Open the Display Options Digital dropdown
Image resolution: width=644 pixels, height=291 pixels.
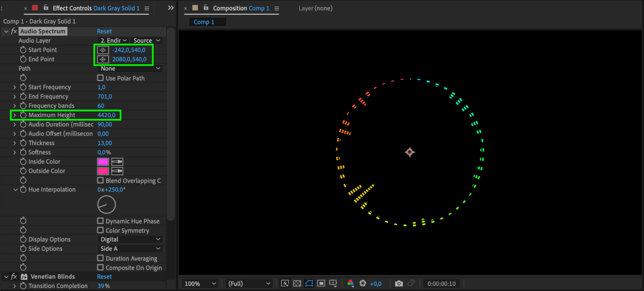pyautogui.click(x=130, y=239)
